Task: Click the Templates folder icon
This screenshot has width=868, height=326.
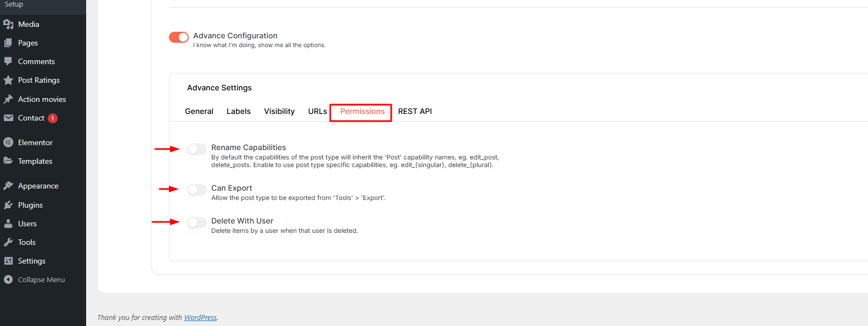Action: pyautogui.click(x=8, y=161)
